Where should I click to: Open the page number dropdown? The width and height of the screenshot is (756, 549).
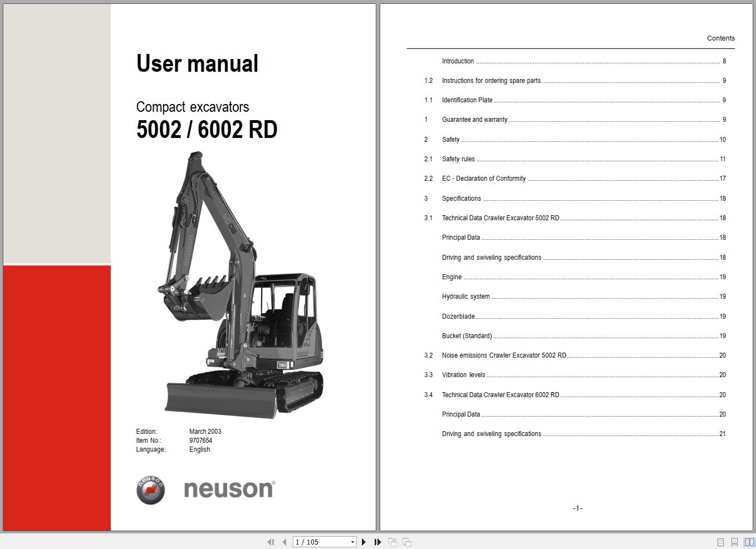pos(352,541)
